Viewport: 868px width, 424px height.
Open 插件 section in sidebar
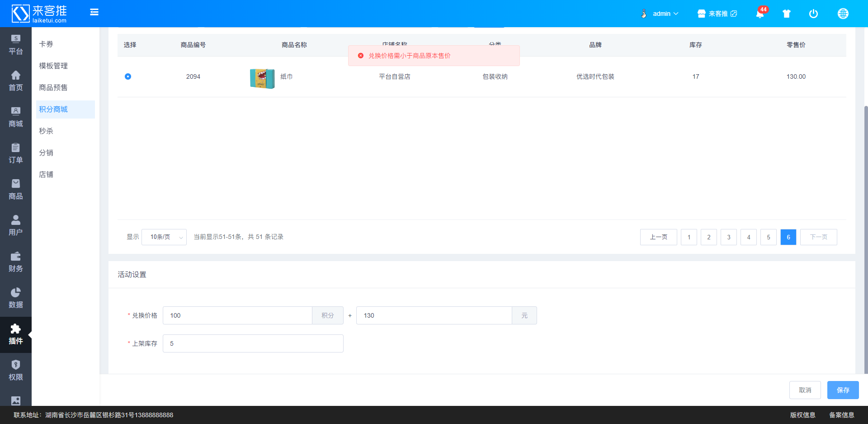(x=16, y=335)
